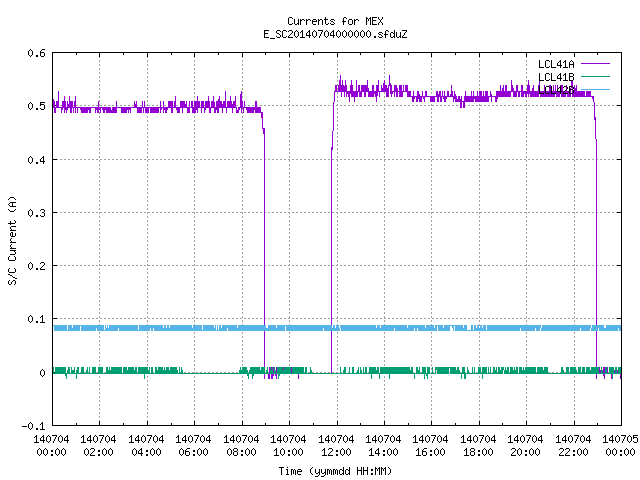Click the 140704 22:00 x-axis tick label
640x480 pixels.
[573, 445]
